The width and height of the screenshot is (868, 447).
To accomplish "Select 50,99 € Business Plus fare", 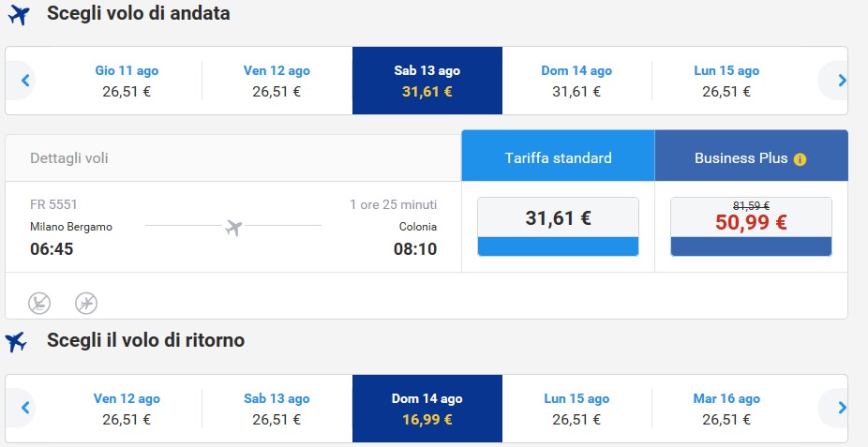I will tap(751, 226).
